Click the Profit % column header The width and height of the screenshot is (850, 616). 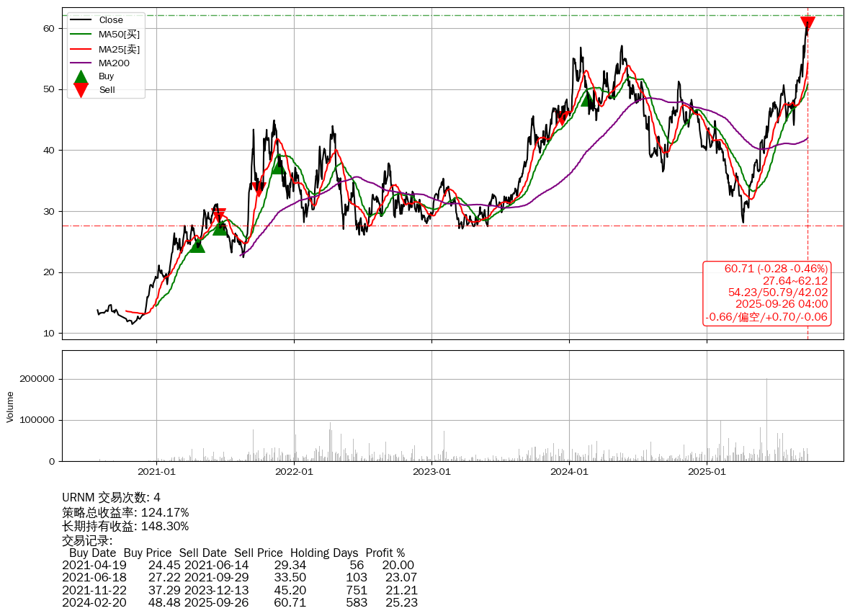tap(385, 553)
